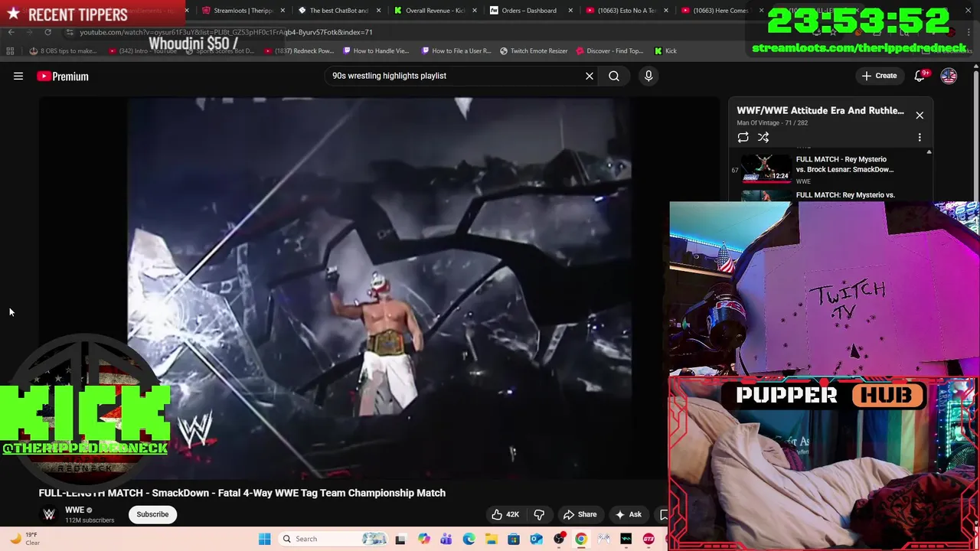
Task: Open Task View on the taskbar
Action: point(400,539)
